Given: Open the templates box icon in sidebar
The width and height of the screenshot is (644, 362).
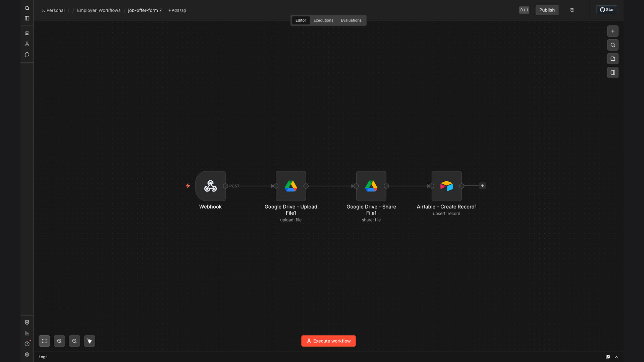Looking at the screenshot, I should coord(27,322).
